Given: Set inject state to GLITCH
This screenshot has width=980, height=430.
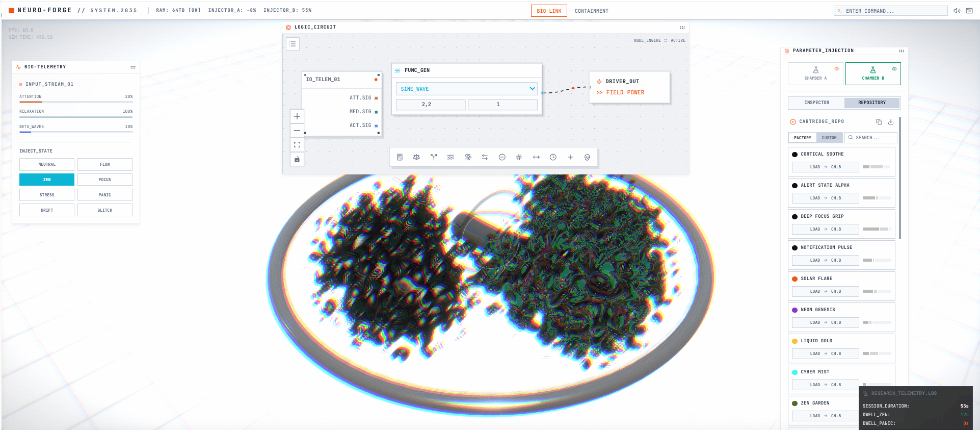Looking at the screenshot, I should click(105, 210).
